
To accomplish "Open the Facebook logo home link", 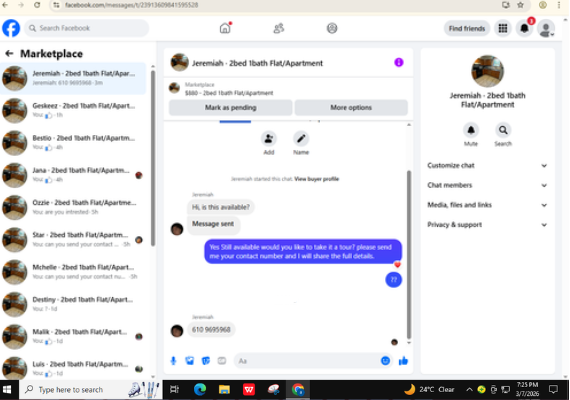I will click(11, 28).
